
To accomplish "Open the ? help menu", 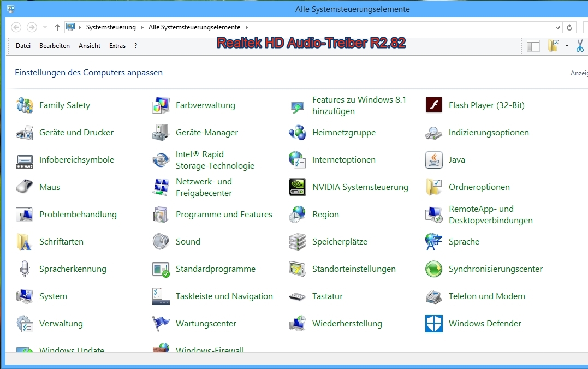I will click(x=135, y=46).
